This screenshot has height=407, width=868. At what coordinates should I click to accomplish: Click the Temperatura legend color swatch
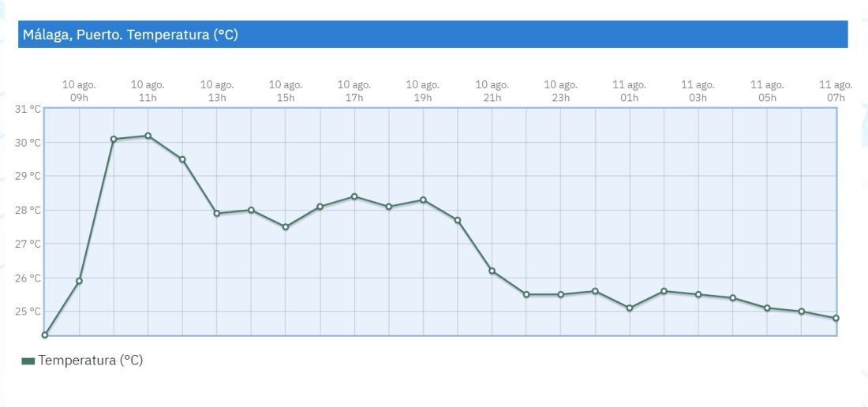28,360
